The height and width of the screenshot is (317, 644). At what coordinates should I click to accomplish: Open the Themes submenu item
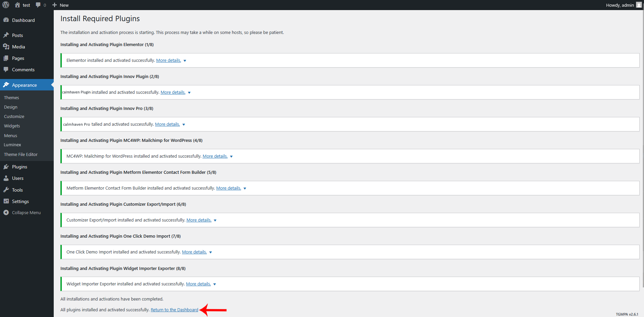click(x=11, y=98)
